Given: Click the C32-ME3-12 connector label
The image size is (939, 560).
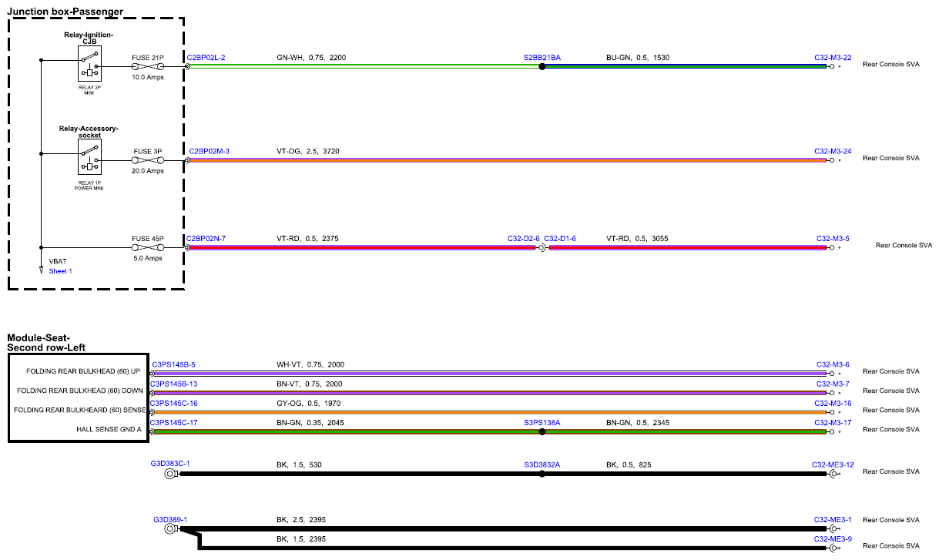Looking at the screenshot, I should [x=832, y=464].
